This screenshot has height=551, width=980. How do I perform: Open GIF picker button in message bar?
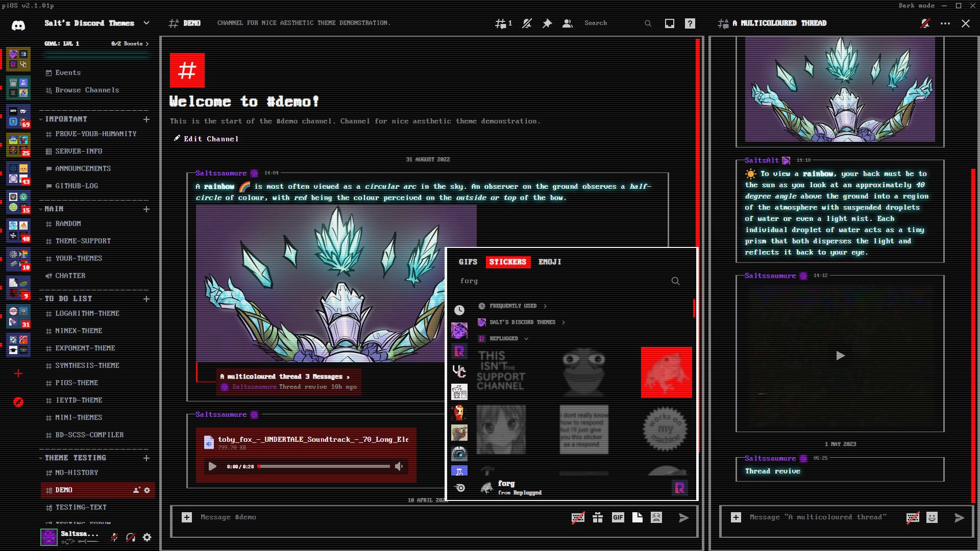coord(618,518)
